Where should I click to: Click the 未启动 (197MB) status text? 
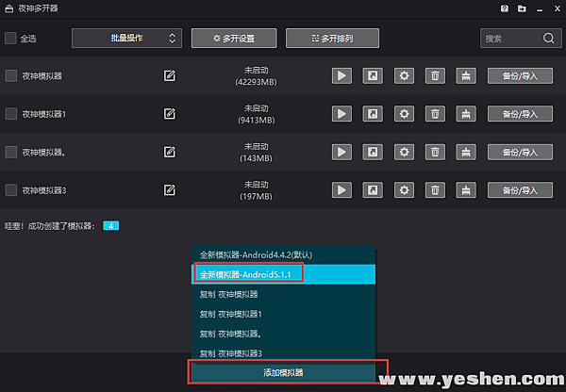pos(256,190)
